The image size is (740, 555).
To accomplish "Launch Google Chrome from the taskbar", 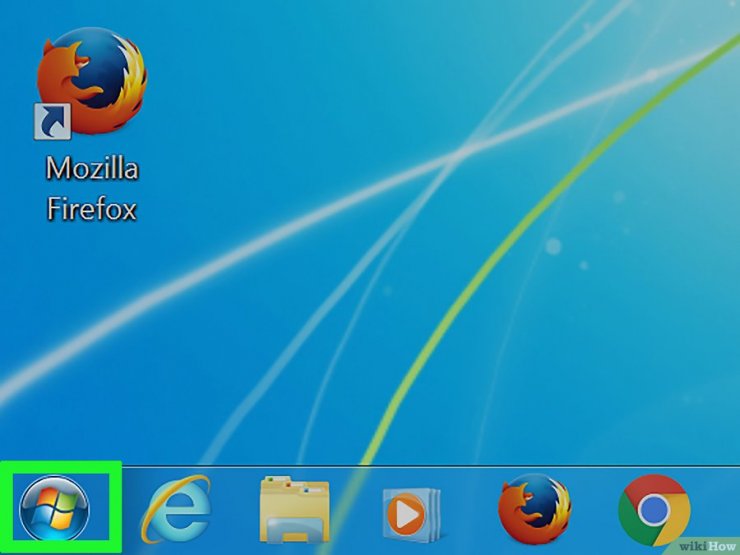I will click(655, 510).
